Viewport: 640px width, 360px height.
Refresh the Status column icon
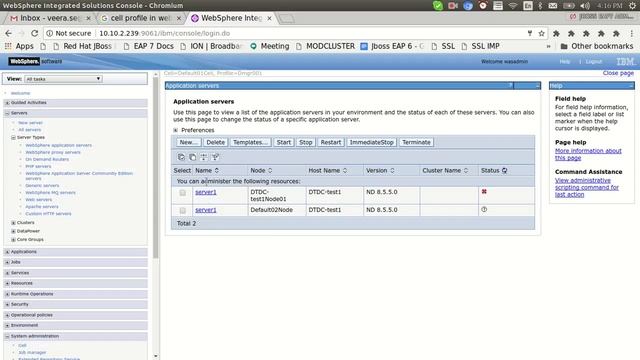click(504, 170)
